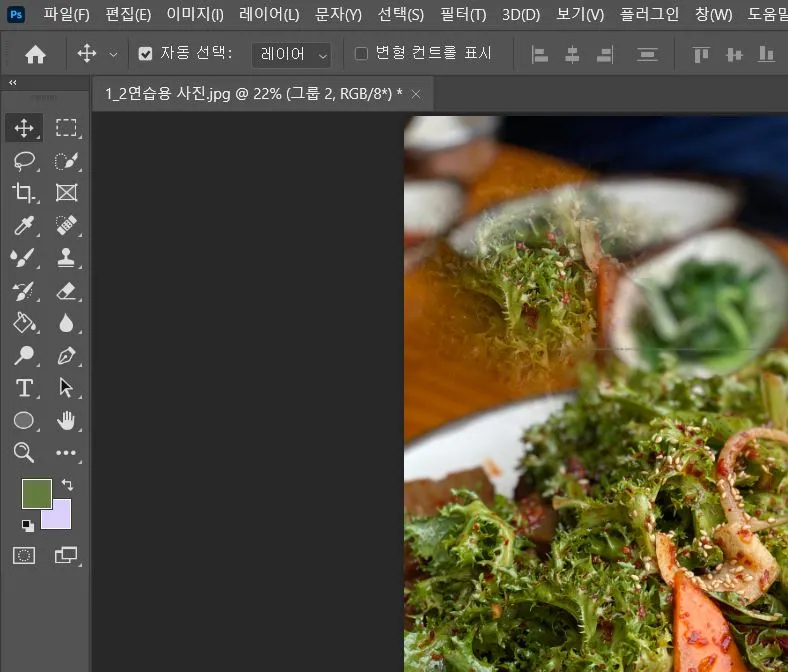Open the 플러그인 menu
The height and width of the screenshot is (672, 788).
(x=649, y=14)
